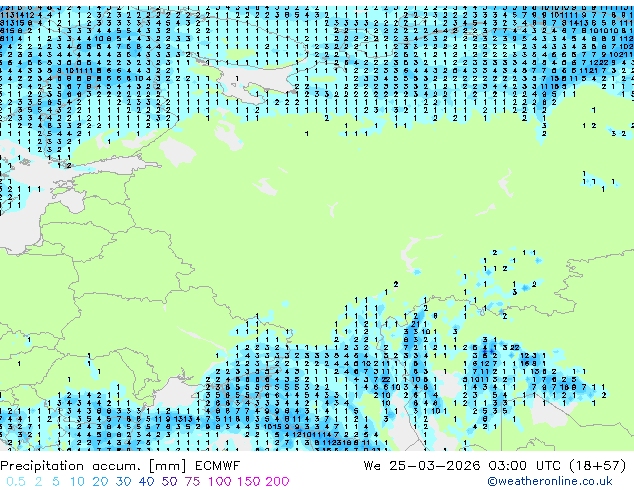Click the 200 mm legend value
Viewport: 634px width, 490px height.
[x=277, y=482]
